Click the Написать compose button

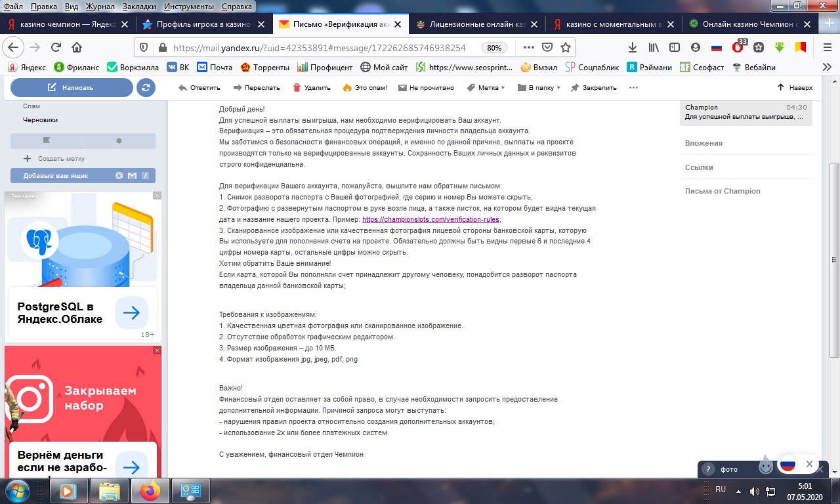click(72, 87)
